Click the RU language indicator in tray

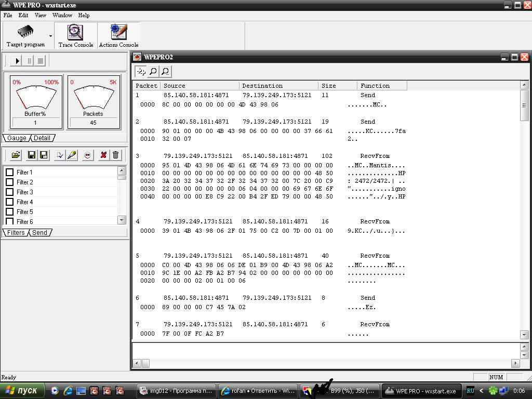point(470,391)
